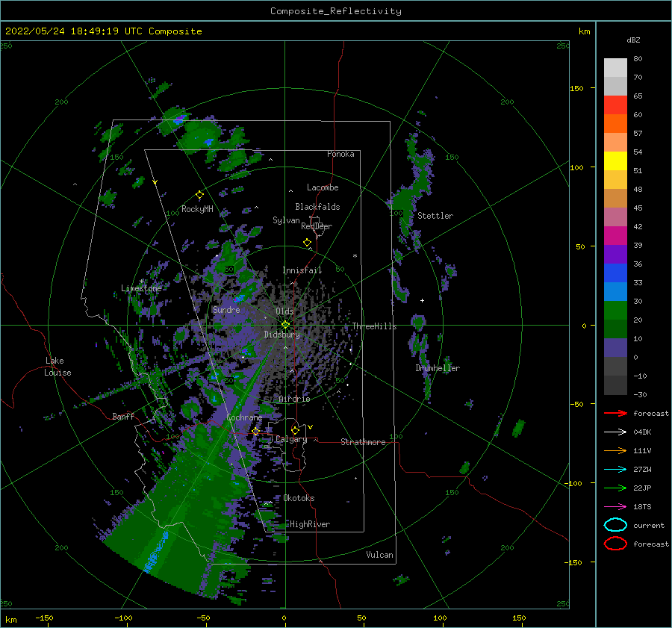Click the yellow diamond marker above RockyMH
672x628 pixels.
[x=199, y=195]
